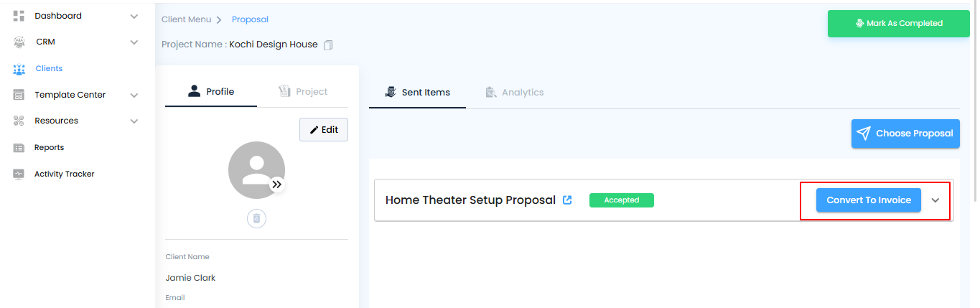Open Activity Tracker in sidebar

coord(64,174)
